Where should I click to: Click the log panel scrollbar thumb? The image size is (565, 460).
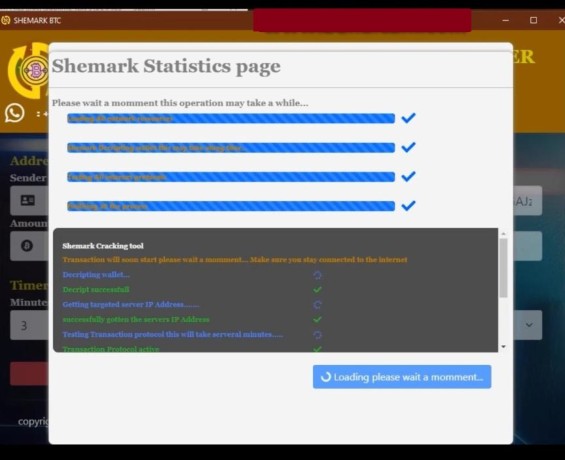(x=503, y=268)
